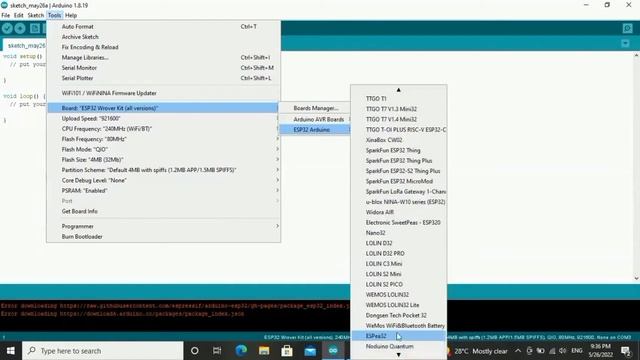Click the New sketch icon
640x360 pixels.
click(35, 28)
